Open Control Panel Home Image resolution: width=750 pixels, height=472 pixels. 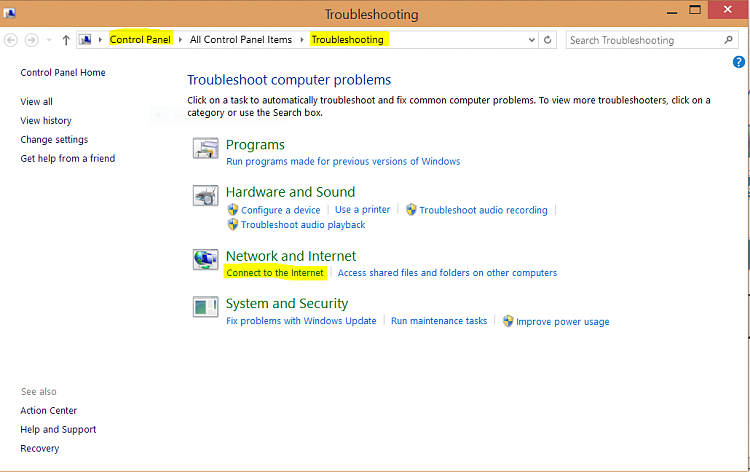(x=63, y=73)
